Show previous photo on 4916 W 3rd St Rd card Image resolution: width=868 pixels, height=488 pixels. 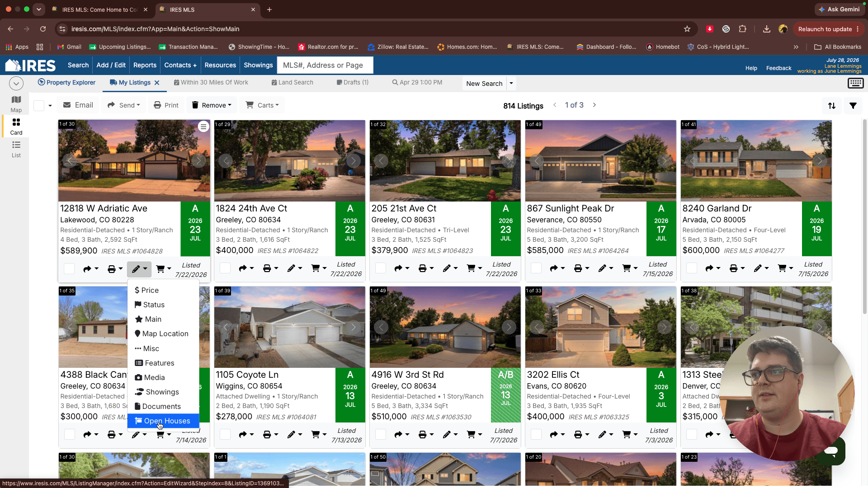[x=381, y=327]
